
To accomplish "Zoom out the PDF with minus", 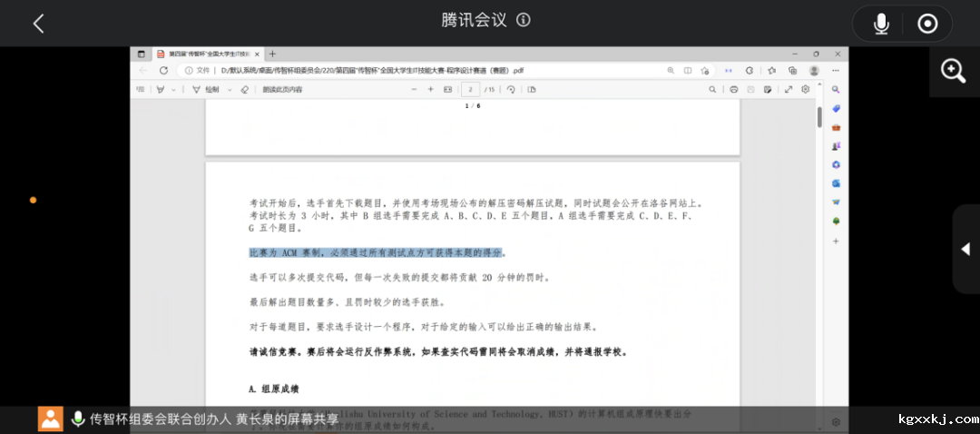I will click(x=414, y=89).
